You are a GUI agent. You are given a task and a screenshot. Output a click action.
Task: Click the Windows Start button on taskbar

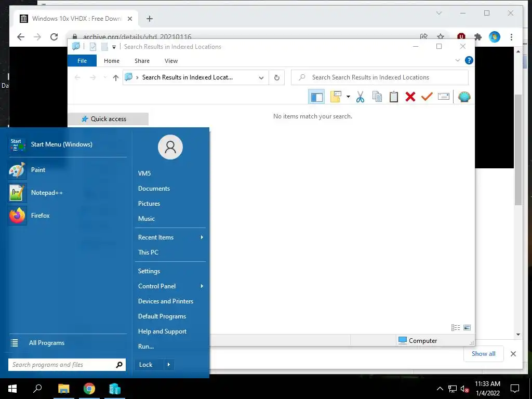pos(12,389)
